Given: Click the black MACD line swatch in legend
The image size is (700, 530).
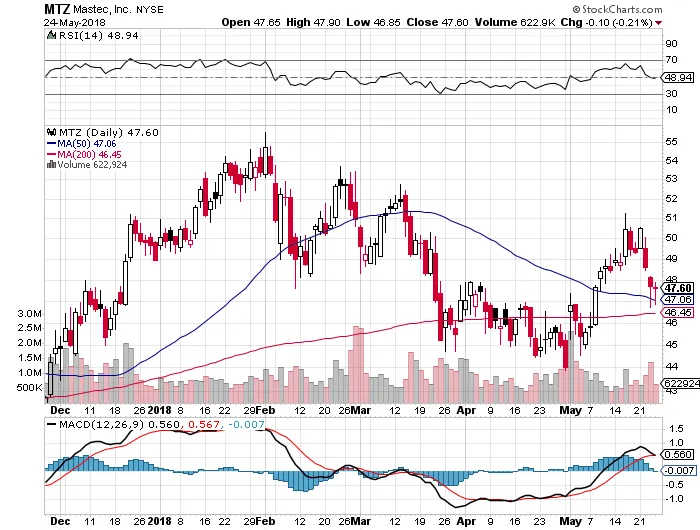Looking at the screenshot, I should pyautogui.click(x=51, y=424).
